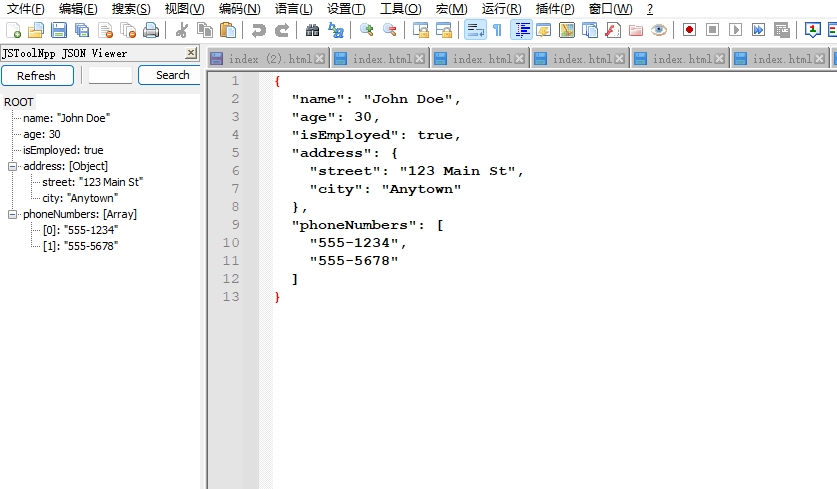Redo the last edit via toolbar arrow
837x489 pixels.
click(282, 30)
